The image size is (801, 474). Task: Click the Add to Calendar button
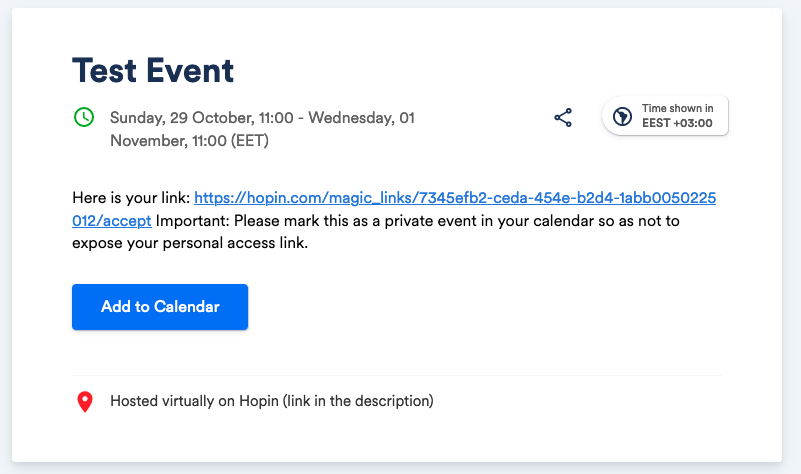(x=160, y=307)
